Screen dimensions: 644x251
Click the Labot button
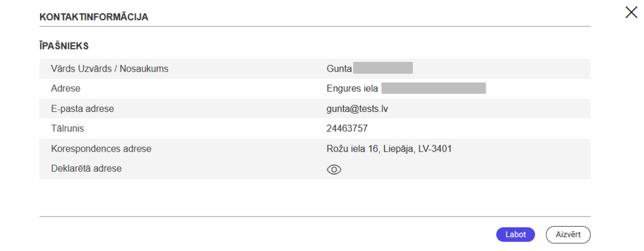coord(515,235)
